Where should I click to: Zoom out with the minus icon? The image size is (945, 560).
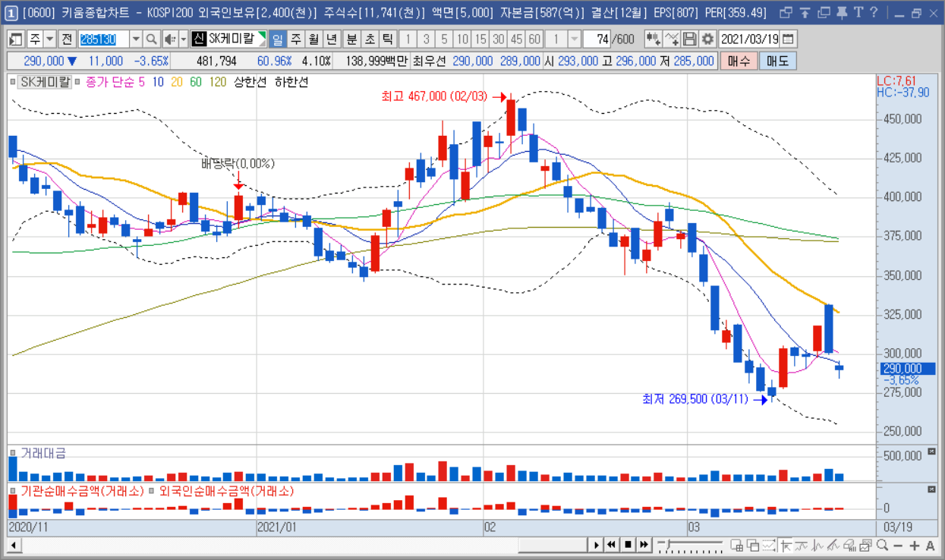tap(898, 545)
